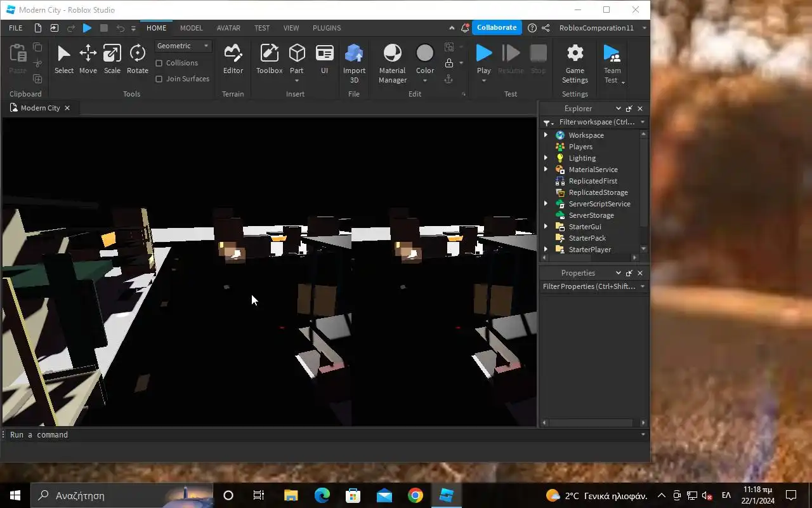Image resolution: width=812 pixels, height=508 pixels.
Task: Open the Color dropdown arrow
Action: pyautogui.click(x=424, y=81)
